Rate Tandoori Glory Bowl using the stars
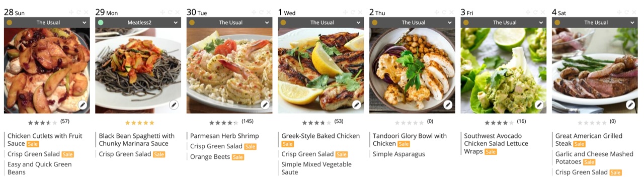Image resolution: width=644 pixels, height=181 pixels. click(x=409, y=123)
